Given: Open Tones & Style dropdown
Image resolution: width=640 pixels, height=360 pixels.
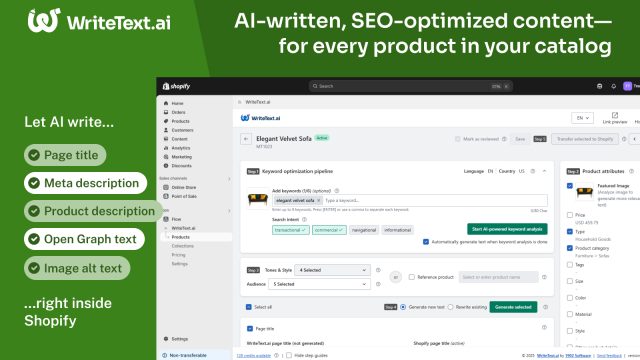Looking at the screenshot, I should (332, 270).
